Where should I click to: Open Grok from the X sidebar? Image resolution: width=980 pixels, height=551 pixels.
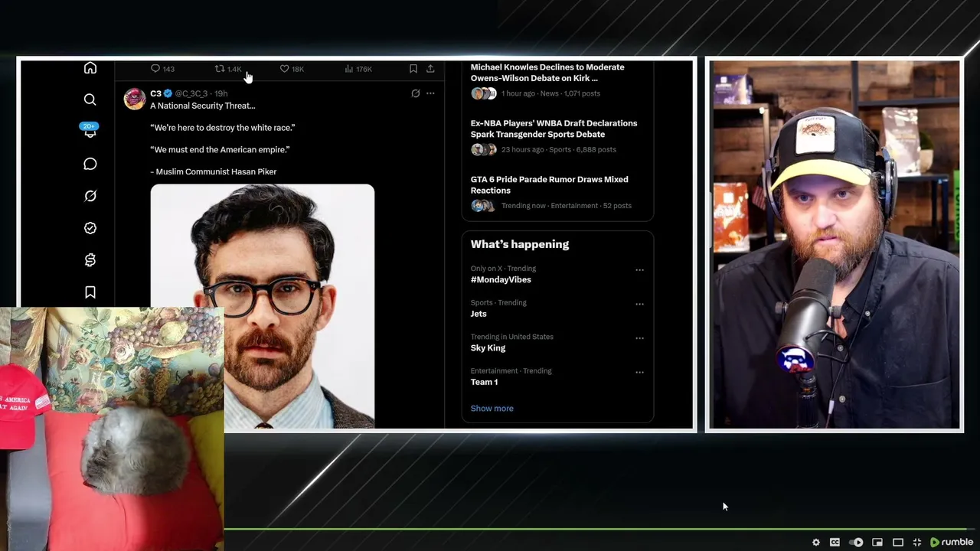point(90,196)
